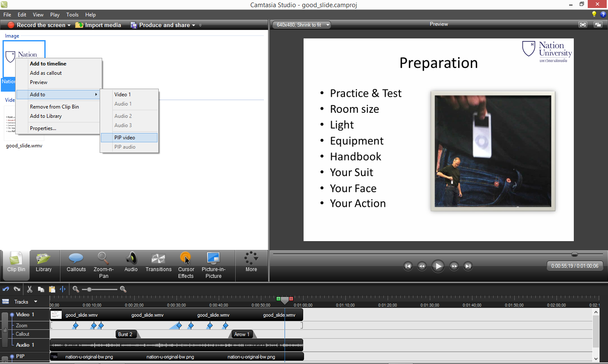The width and height of the screenshot is (608, 364).
Task: Toggle the PIP track lock
Action: [5, 359]
